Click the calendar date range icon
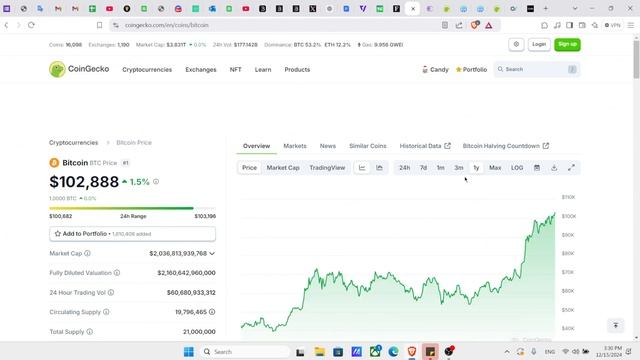The height and width of the screenshot is (360, 640). [537, 168]
